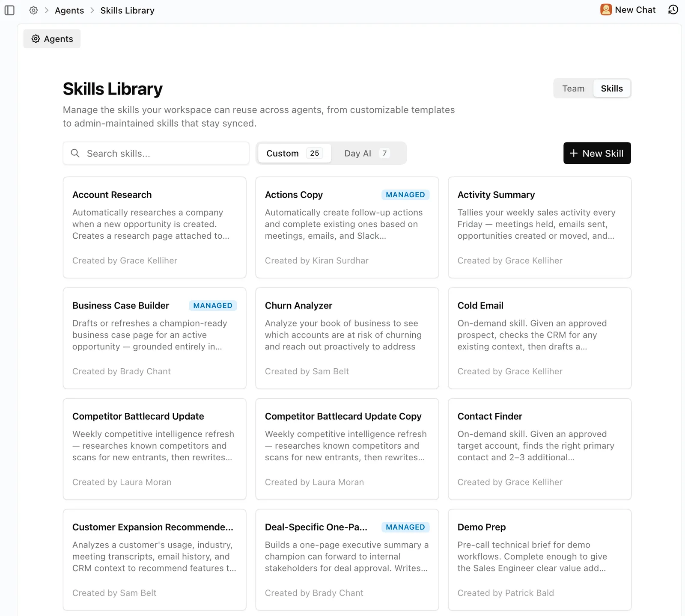Click the New Chat avatar icon
Screen dimensions: 685x616
606,10
